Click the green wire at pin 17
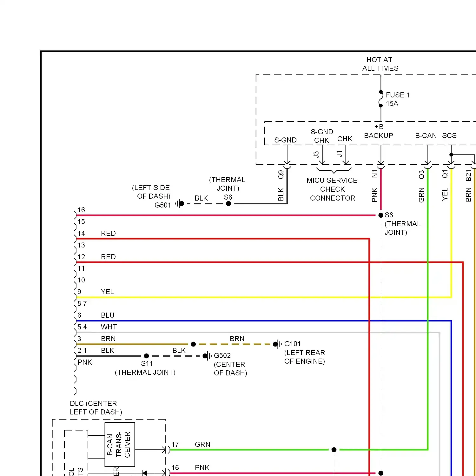The image size is (476, 476). tap(249, 450)
